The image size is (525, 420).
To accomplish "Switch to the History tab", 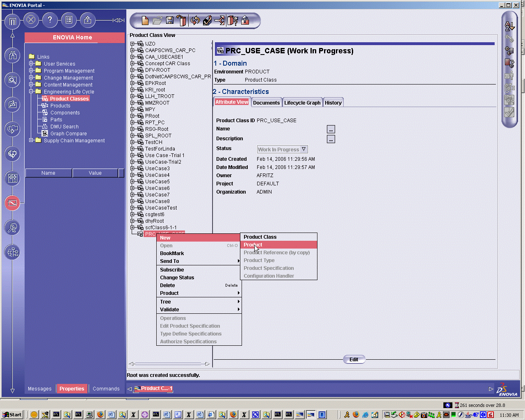I will click(x=333, y=103).
